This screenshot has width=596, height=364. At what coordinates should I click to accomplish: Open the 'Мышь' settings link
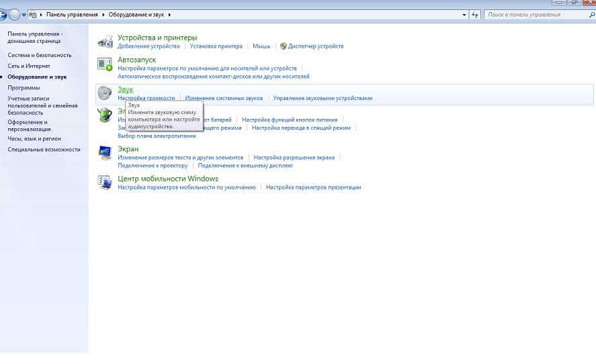click(x=261, y=46)
